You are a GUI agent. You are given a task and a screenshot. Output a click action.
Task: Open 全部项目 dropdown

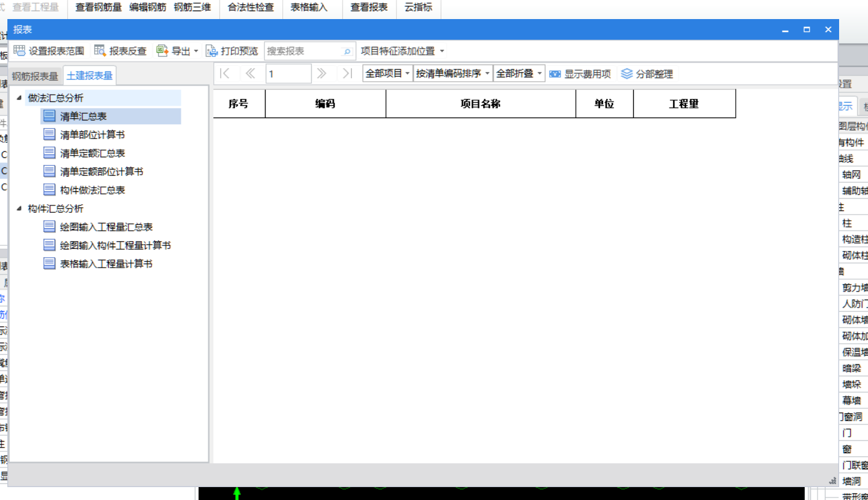click(388, 74)
